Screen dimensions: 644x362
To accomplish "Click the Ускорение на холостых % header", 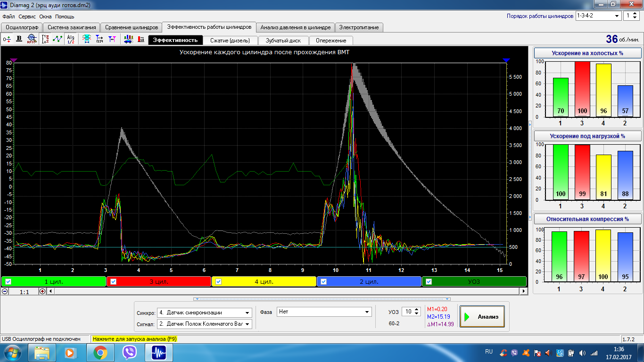I will click(x=587, y=53).
